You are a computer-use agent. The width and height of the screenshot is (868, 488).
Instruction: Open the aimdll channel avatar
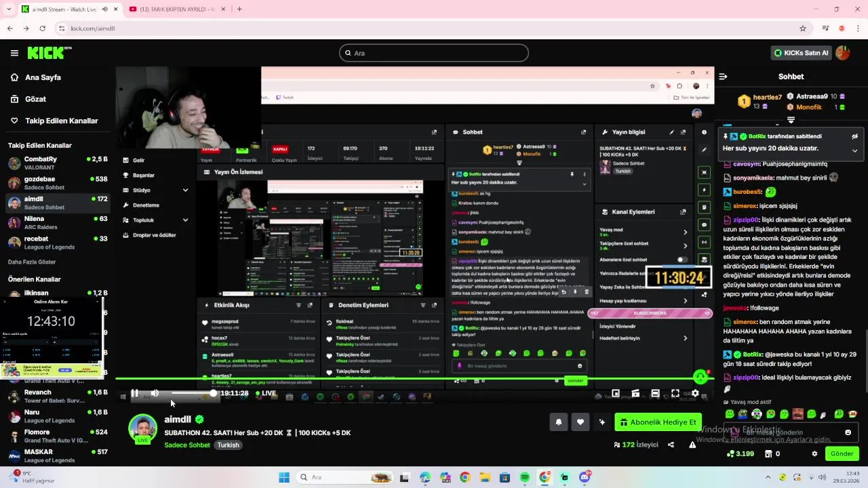[142, 428]
